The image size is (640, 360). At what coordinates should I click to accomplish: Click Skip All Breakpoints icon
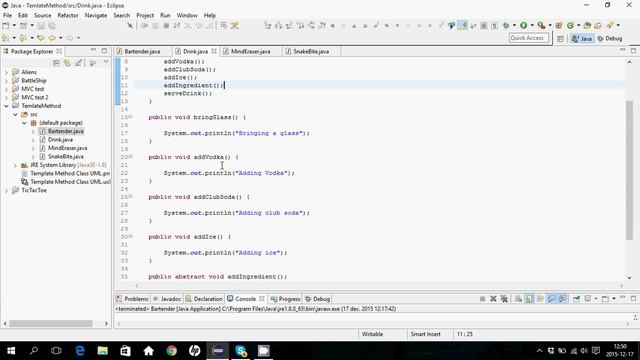pyautogui.click(x=130, y=25)
